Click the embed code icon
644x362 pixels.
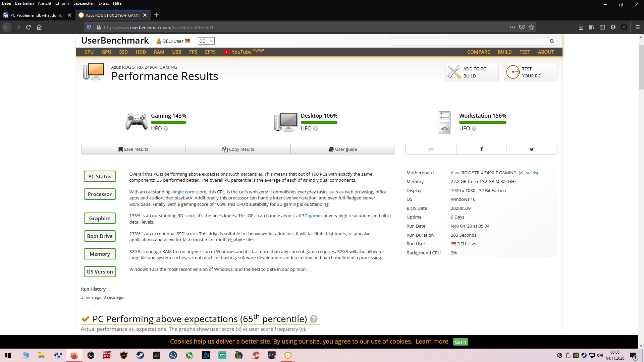coord(431,149)
